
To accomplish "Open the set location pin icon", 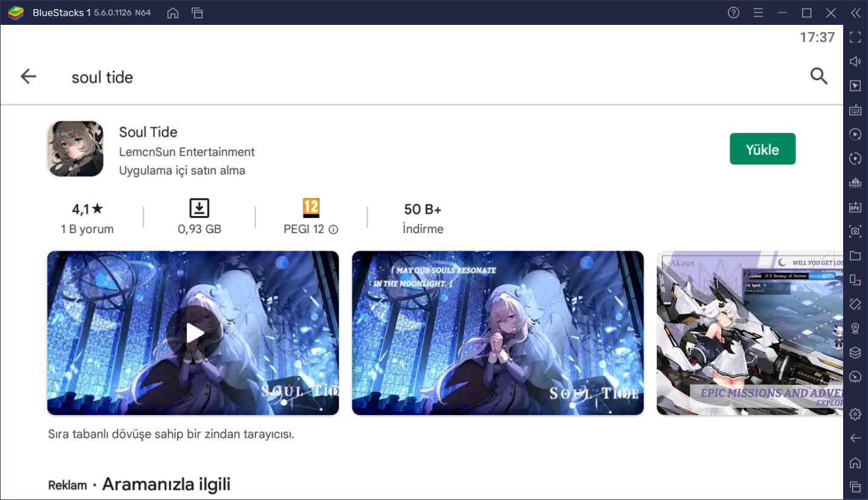I will pos(855,328).
